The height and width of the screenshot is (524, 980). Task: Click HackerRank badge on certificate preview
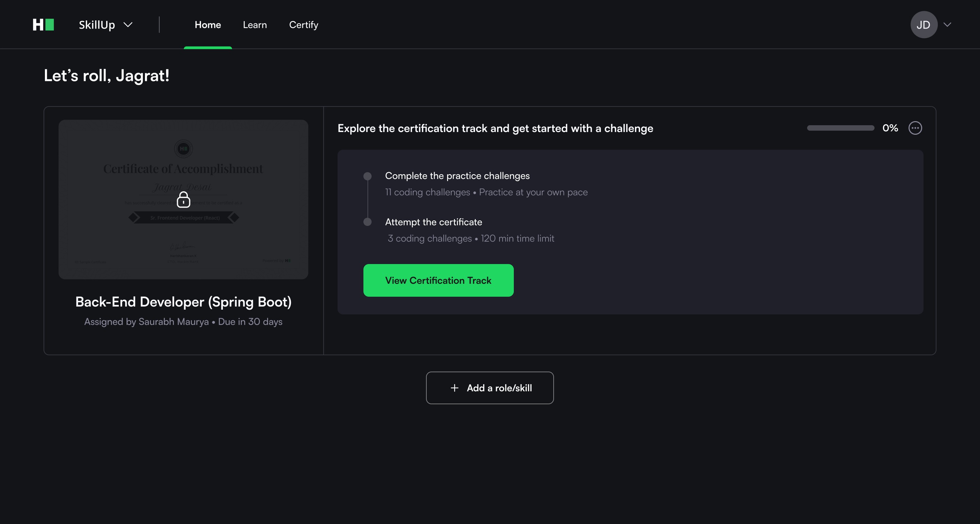[x=183, y=149]
